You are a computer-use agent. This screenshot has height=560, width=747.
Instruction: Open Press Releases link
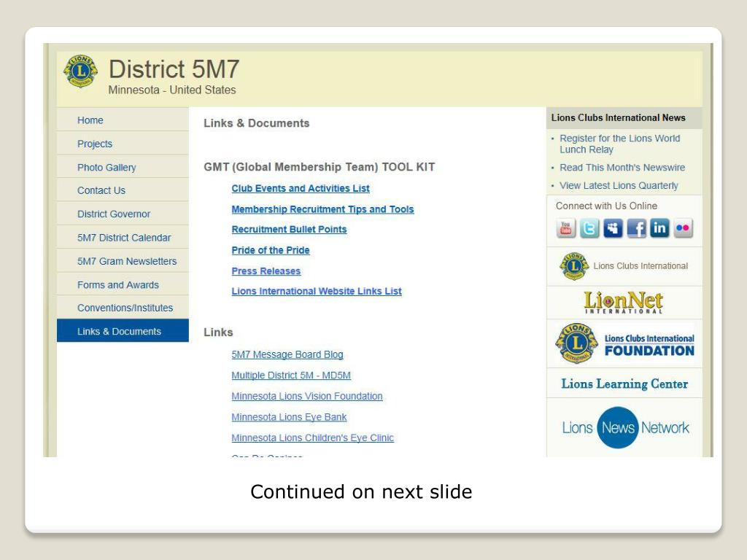click(x=266, y=271)
